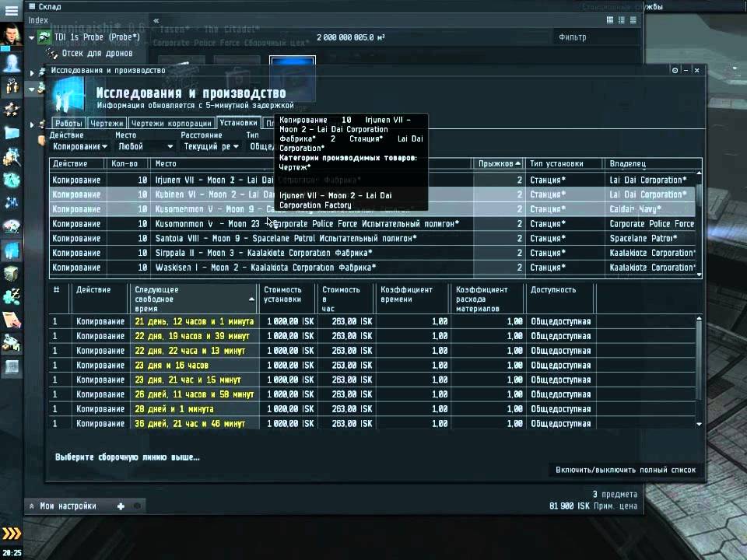Image resolution: width=747 pixels, height=560 pixels.
Task: Open figures-with-magnifier sidebar icon
Action: pyautogui.click(x=12, y=156)
